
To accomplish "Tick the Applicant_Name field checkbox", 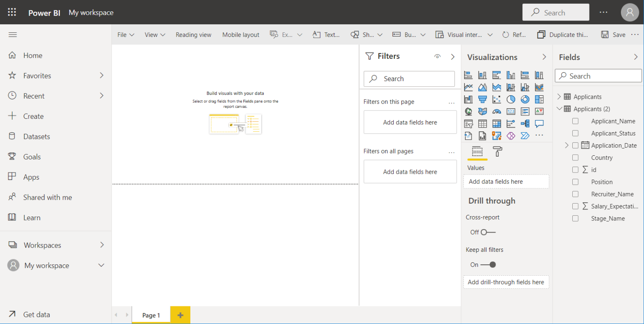I will click(x=575, y=121).
